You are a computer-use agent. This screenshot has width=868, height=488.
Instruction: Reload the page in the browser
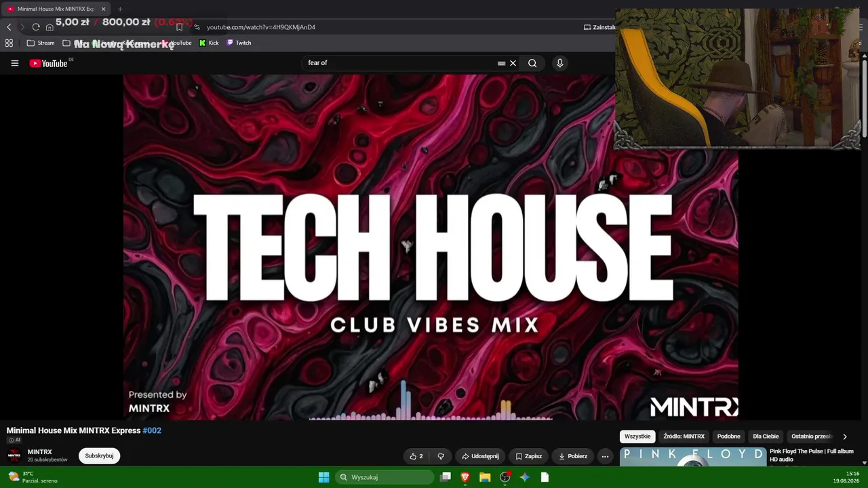click(x=36, y=27)
